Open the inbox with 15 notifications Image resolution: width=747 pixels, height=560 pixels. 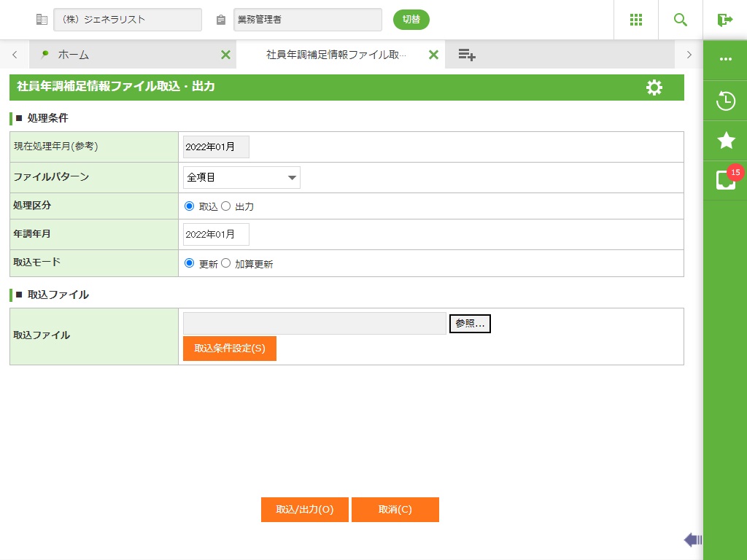point(726,179)
